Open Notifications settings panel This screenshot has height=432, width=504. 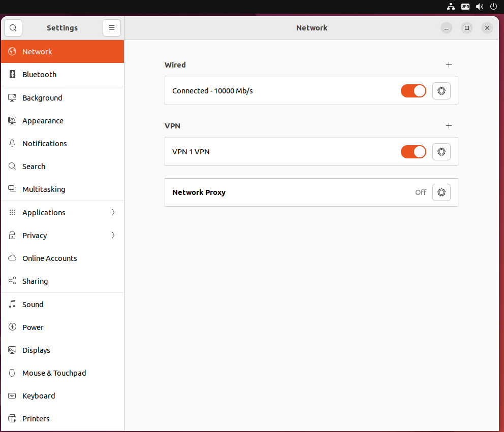[x=62, y=143]
